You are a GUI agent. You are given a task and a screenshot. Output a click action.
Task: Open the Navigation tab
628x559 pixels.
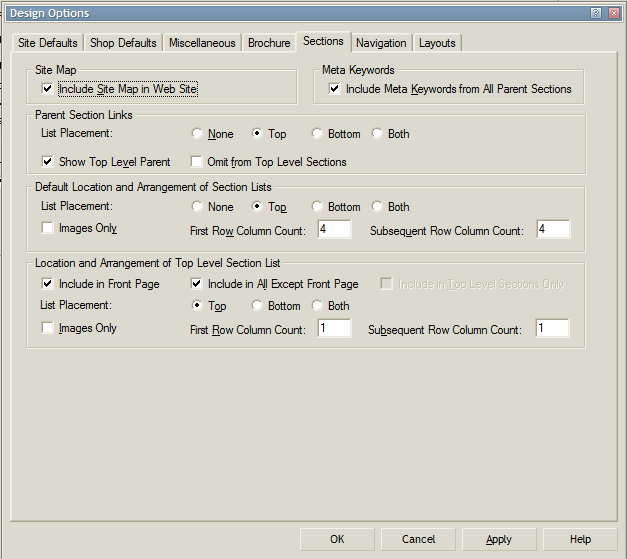click(381, 43)
